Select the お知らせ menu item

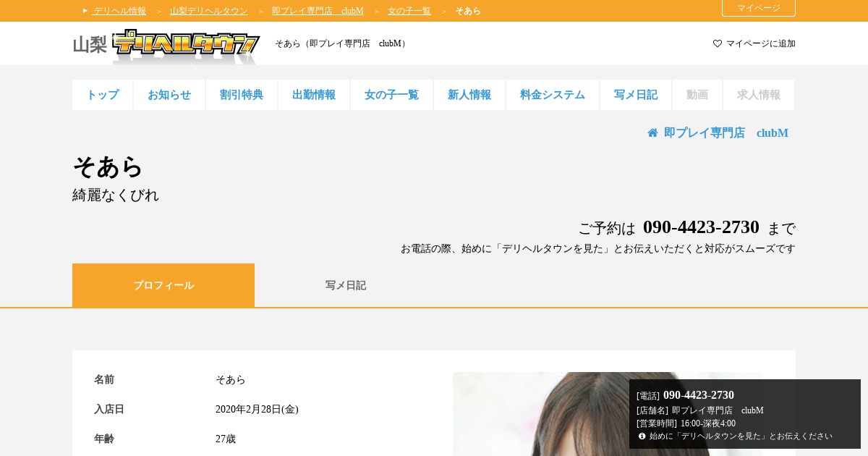[169, 95]
